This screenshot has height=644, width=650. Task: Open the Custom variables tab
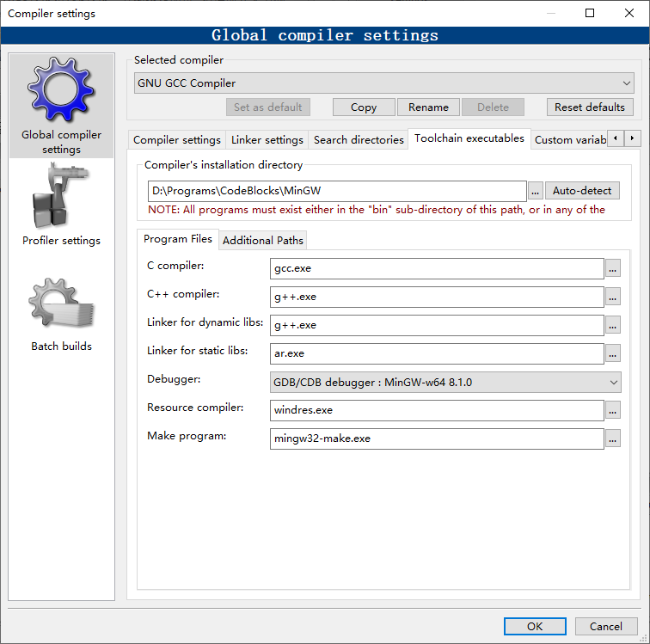[x=570, y=140]
